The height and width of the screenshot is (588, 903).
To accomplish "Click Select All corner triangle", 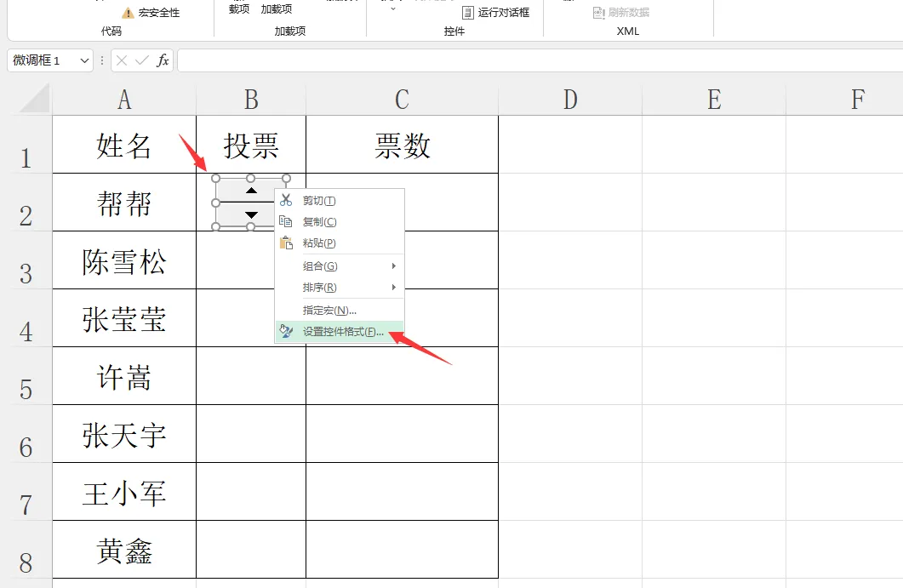I will pyautogui.click(x=35, y=99).
